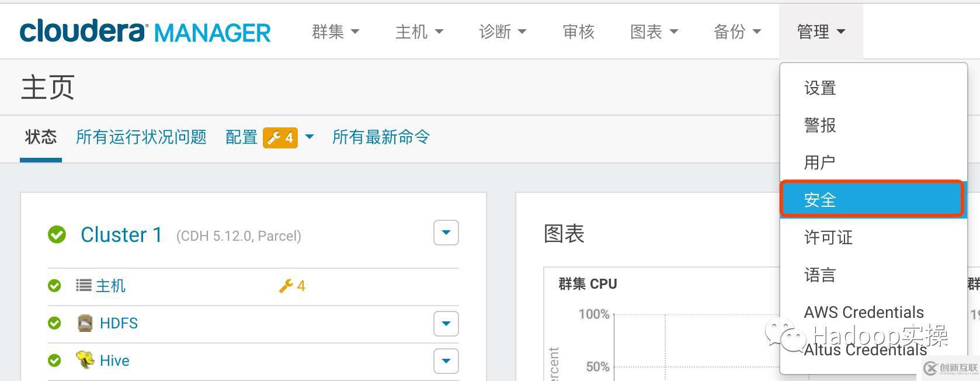Screen dimensions: 980x381
Task: Click the orange wrench 4 on the 主机 row
Action: (292, 286)
